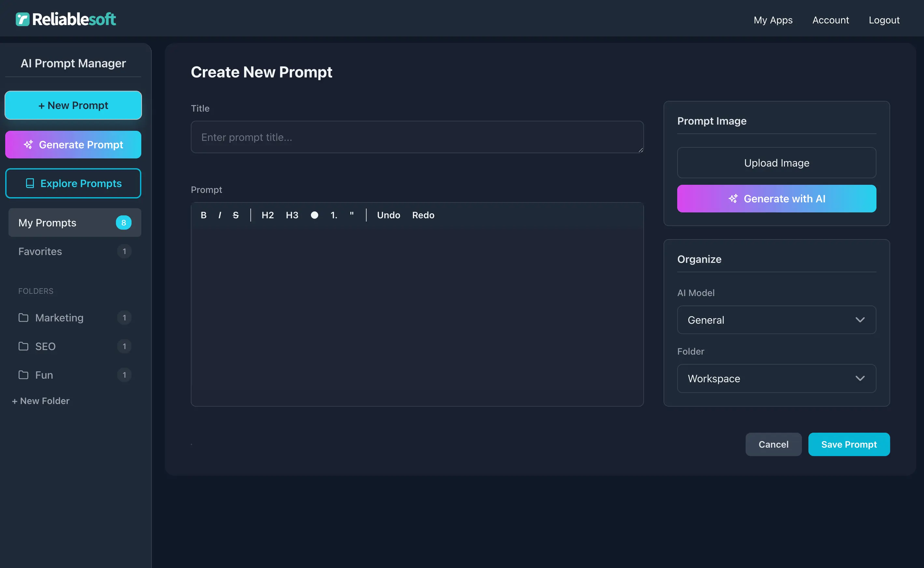Select Favorites in the sidebar
Image resolution: width=924 pixels, height=568 pixels.
40,251
